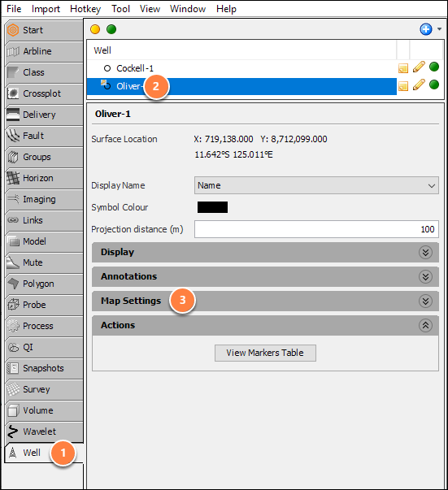The height and width of the screenshot is (490, 448).
Task: Open the Polygon tab
Action: click(x=44, y=284)
